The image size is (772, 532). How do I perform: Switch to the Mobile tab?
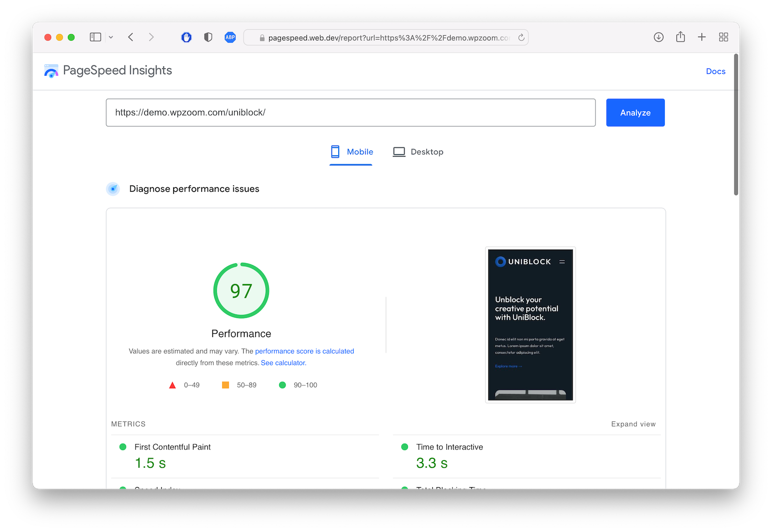(x=351, y=152)
